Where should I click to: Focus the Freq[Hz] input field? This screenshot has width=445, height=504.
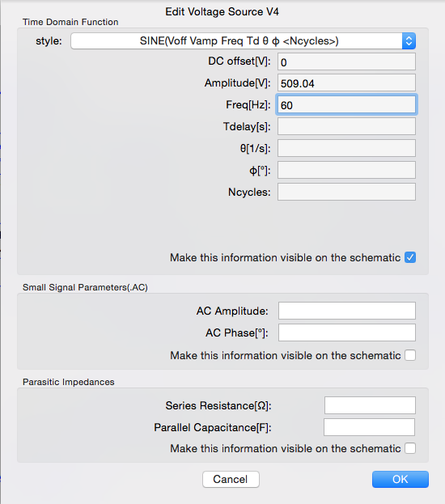(x=346, y=105)
